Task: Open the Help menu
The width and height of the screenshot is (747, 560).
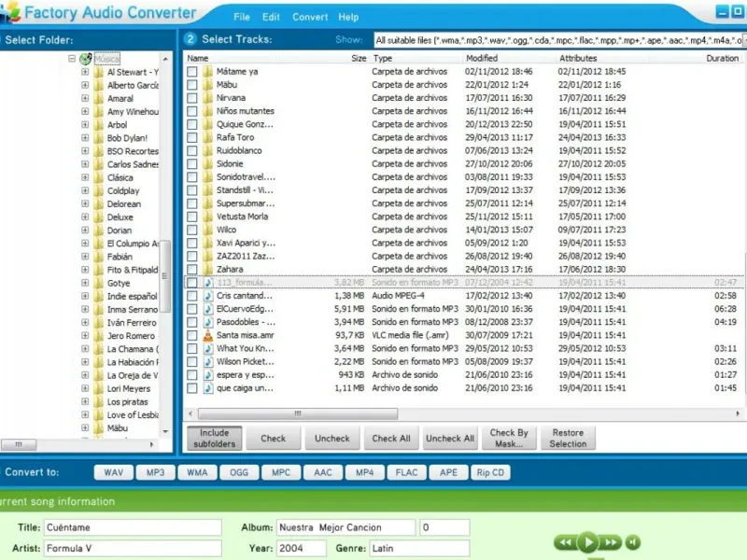Action: (348, 17)
